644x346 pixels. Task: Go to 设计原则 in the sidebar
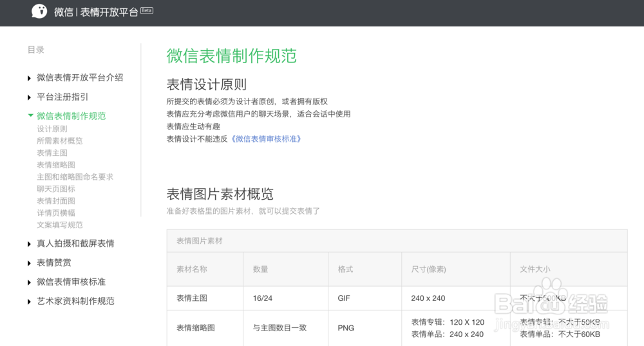pos(52,129)
